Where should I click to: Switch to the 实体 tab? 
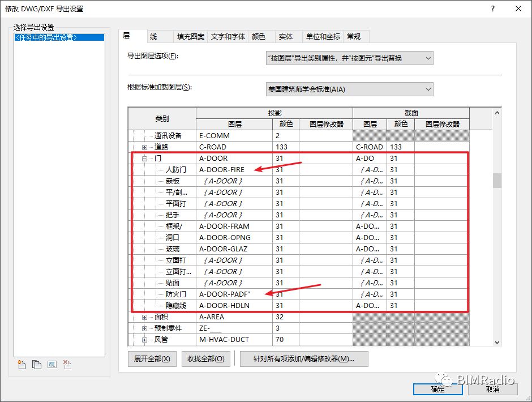coord(289,37)
